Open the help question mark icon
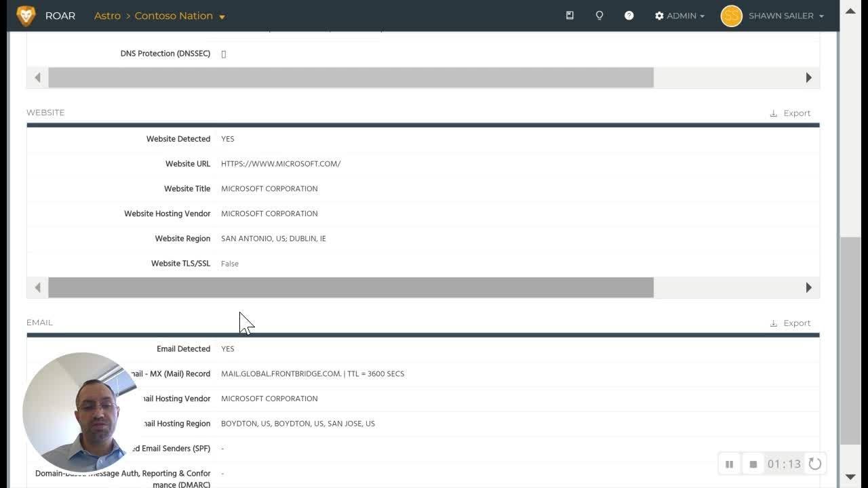This screenshot has width=868, height=488. tap(629, 16)
